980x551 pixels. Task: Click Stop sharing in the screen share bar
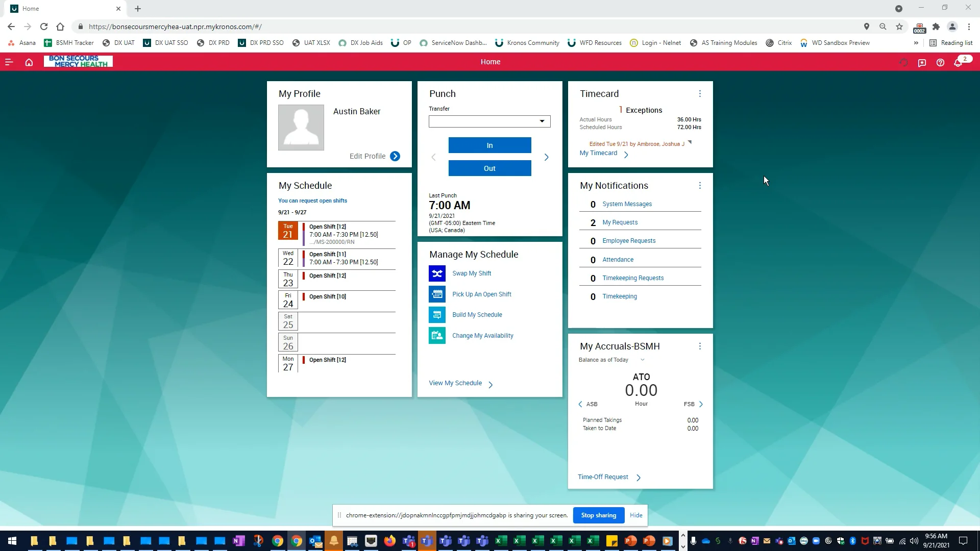pyautogui.click(x=598, y=515)
